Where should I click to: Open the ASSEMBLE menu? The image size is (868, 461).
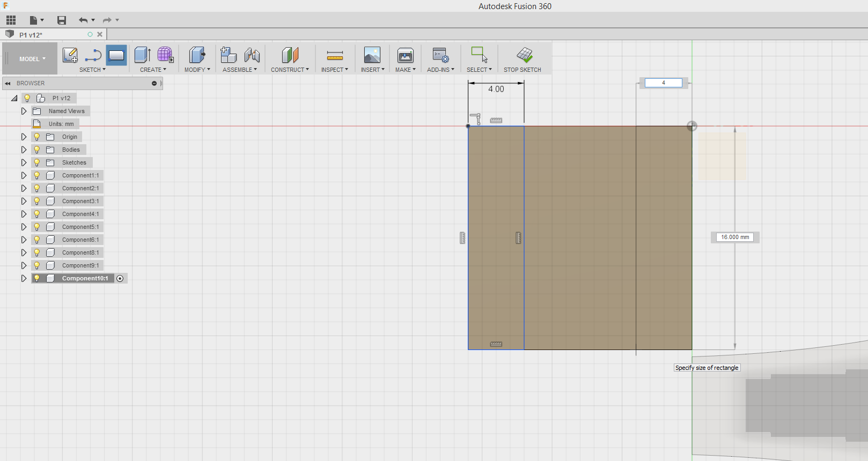pos(240,70)
